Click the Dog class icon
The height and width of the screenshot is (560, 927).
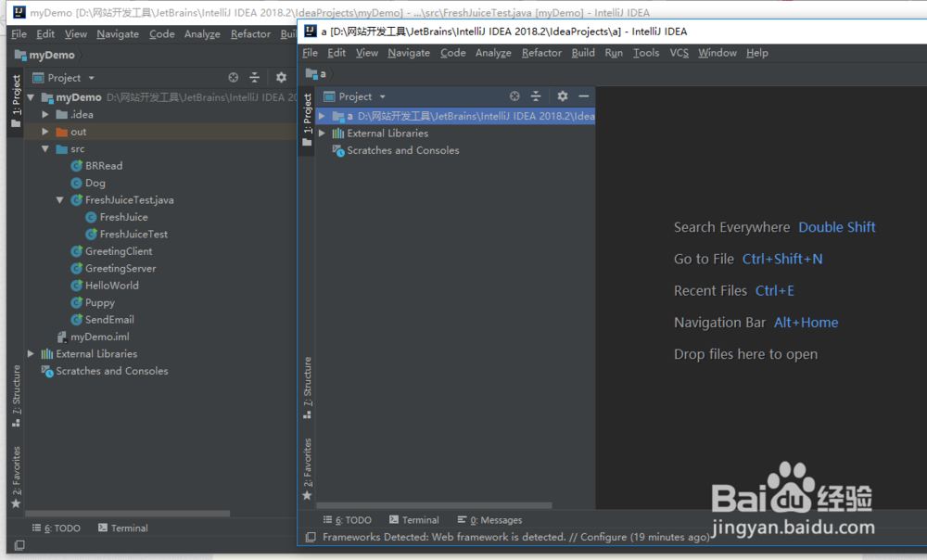coord(76,184)
